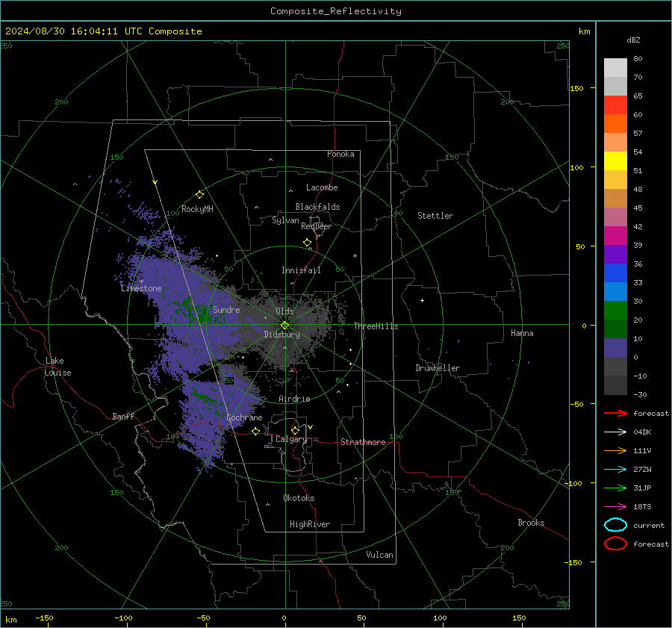Click the Lake Louise label
672x628 pixels.
pos(57,367)
